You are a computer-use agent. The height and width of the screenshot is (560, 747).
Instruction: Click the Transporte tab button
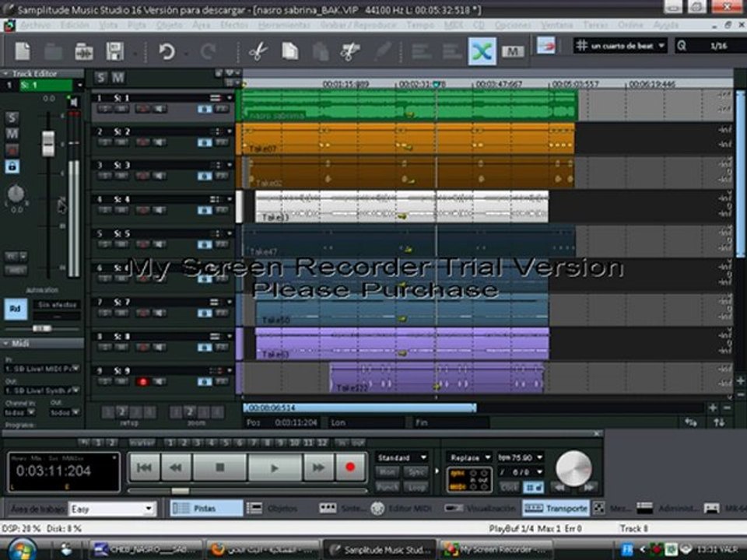pos(556,509)
